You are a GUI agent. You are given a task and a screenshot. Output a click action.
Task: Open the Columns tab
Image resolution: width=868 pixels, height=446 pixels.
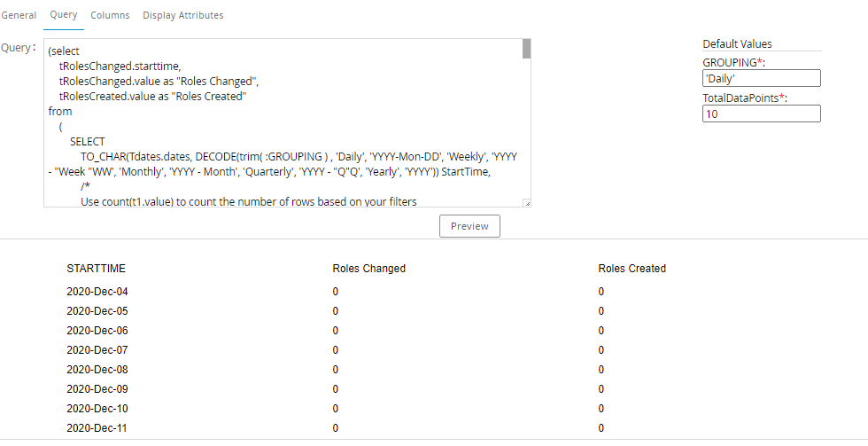coord(110,15)
